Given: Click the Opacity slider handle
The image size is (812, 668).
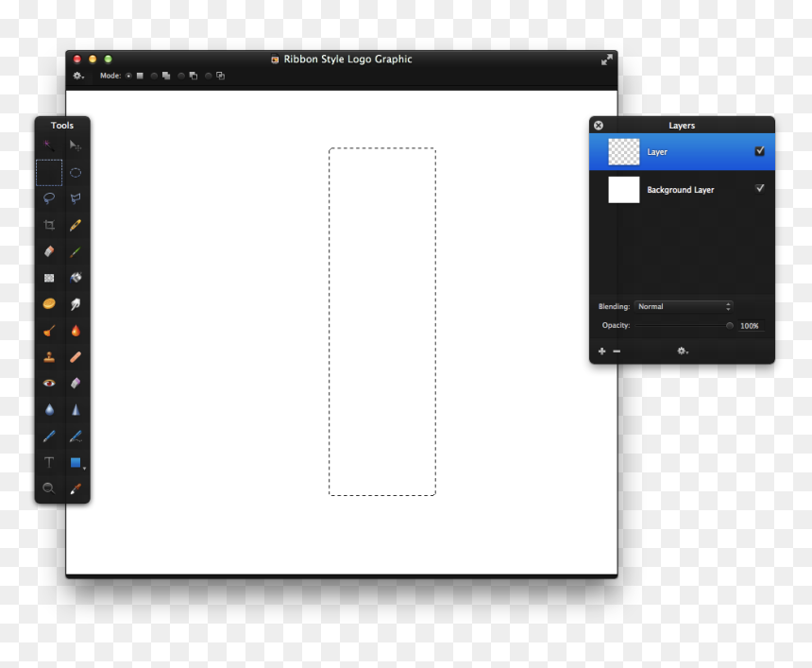Looking at the screenshot, I should pos(730,325).
